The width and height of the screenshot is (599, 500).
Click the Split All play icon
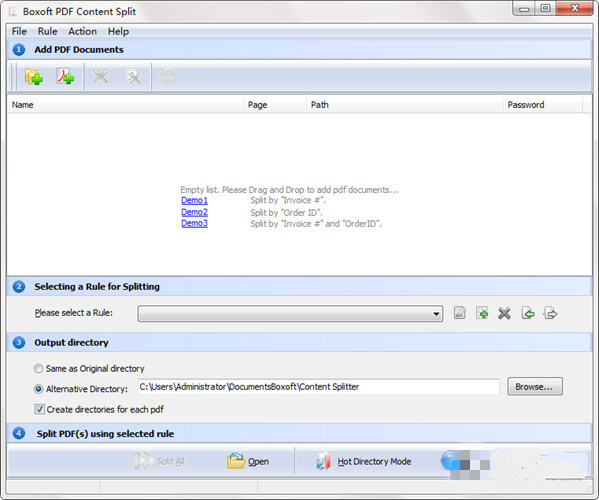click(x=142, y=461)
